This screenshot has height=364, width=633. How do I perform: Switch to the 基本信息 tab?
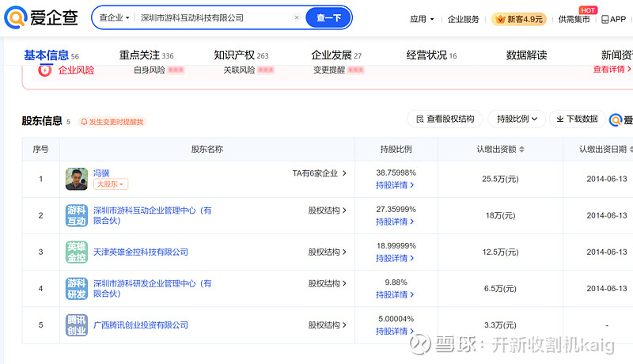[x=51, y=55]
